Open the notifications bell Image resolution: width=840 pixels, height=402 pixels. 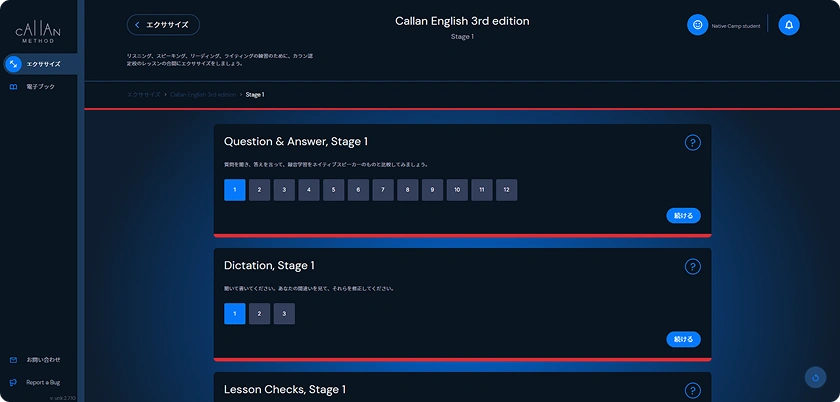[789, 25]
